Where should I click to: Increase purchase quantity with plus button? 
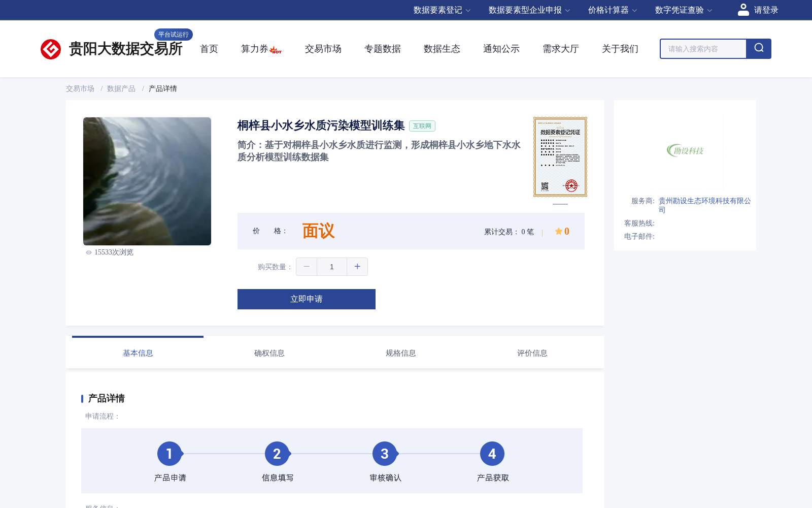click(357, 267)
